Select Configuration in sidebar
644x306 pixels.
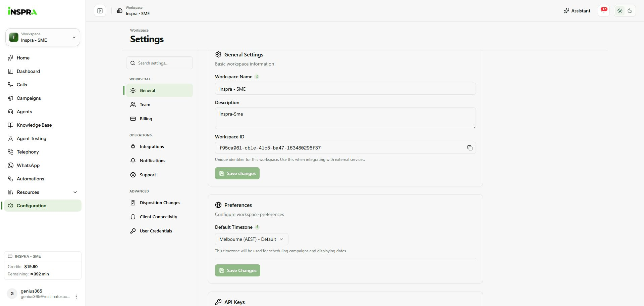coord(43,206)
